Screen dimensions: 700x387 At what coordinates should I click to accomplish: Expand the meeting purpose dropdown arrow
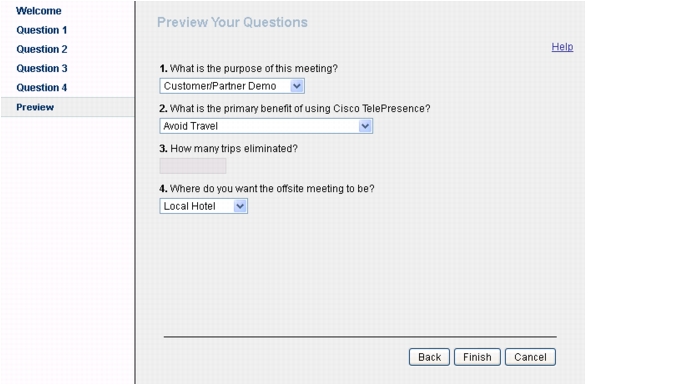tap(297, 86)
